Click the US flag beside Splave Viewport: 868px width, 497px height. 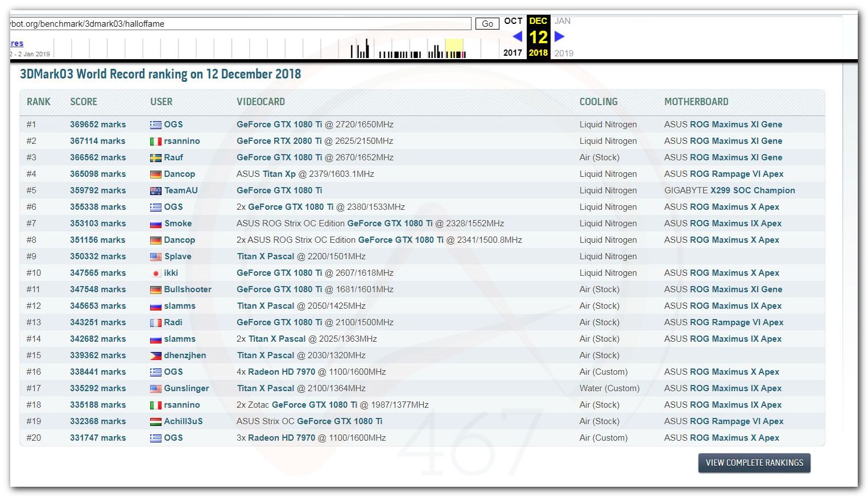[156, 256]
